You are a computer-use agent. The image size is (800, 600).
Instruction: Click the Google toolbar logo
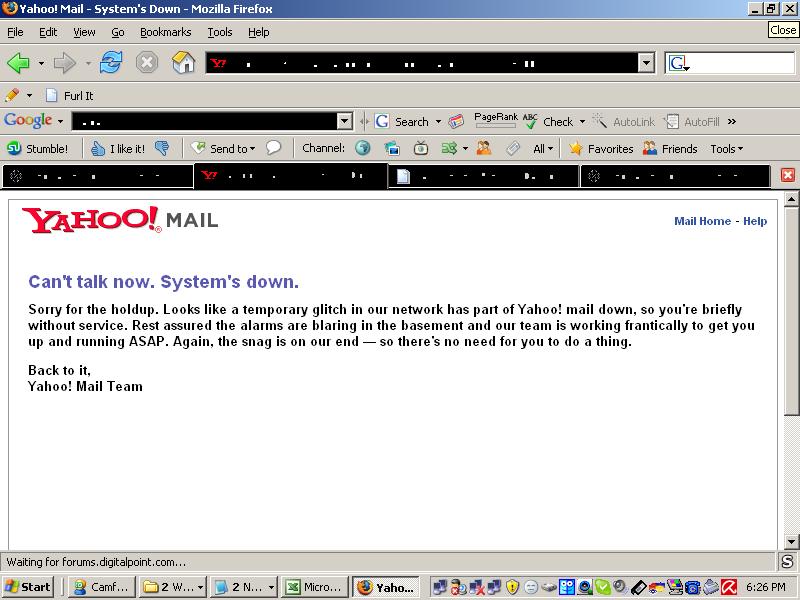28,121
